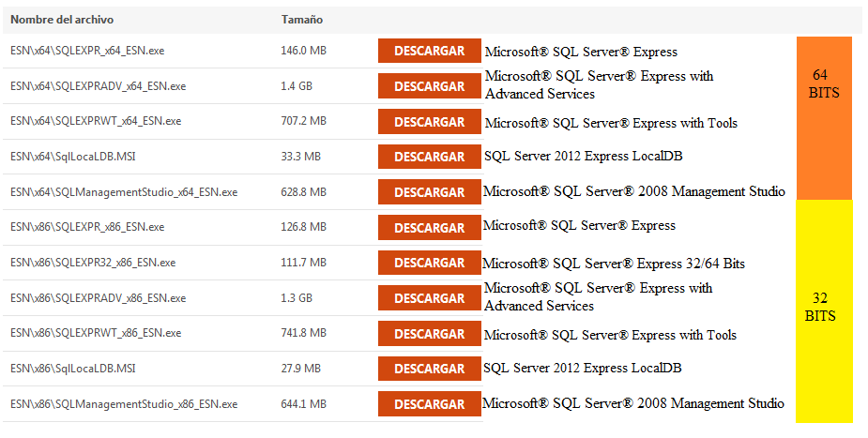868x438 pixels.
Task: Click the "Tamaño" column header
Action: [301, 19]
